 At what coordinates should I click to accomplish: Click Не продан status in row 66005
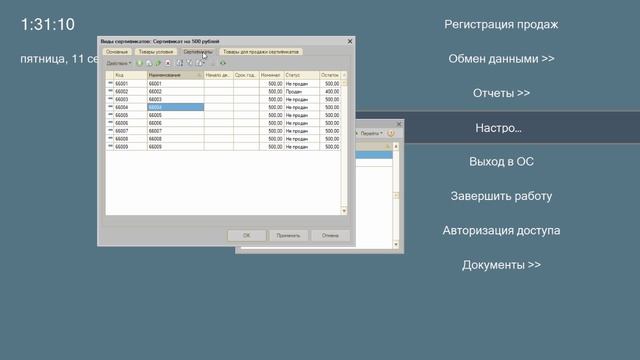pyautogui.click(x=302, y=115)
